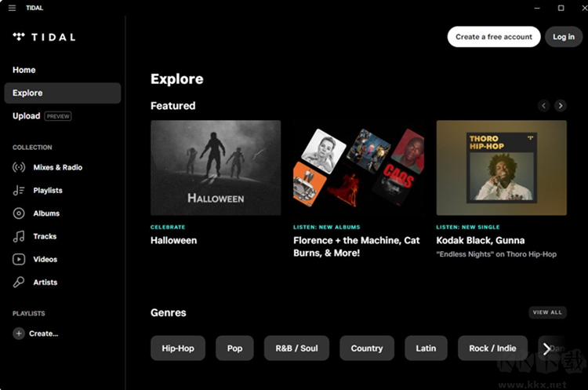This screenshot has width=588, height=390.
Task: Open the Mixes & Radio collection
Action: tap(58, 167)
